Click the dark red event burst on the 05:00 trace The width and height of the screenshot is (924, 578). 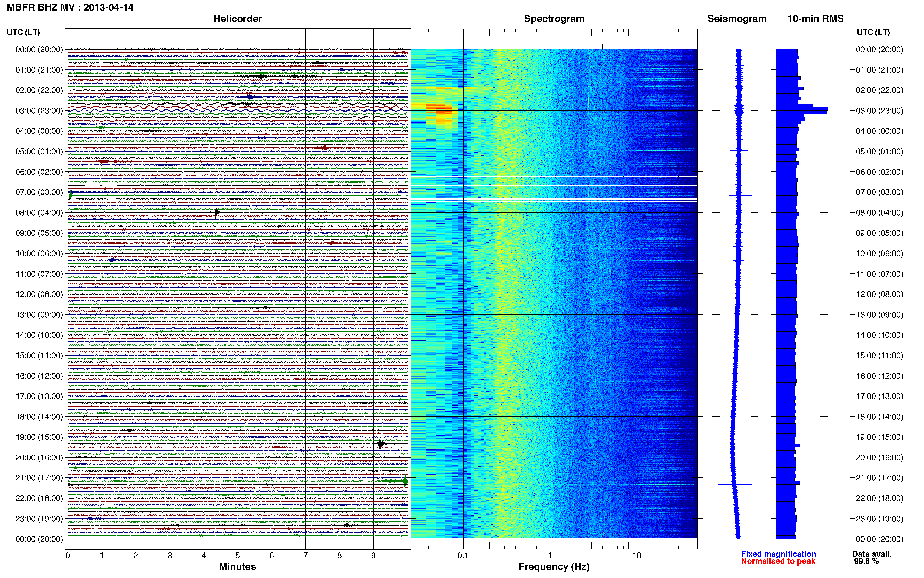pos(325,147)
